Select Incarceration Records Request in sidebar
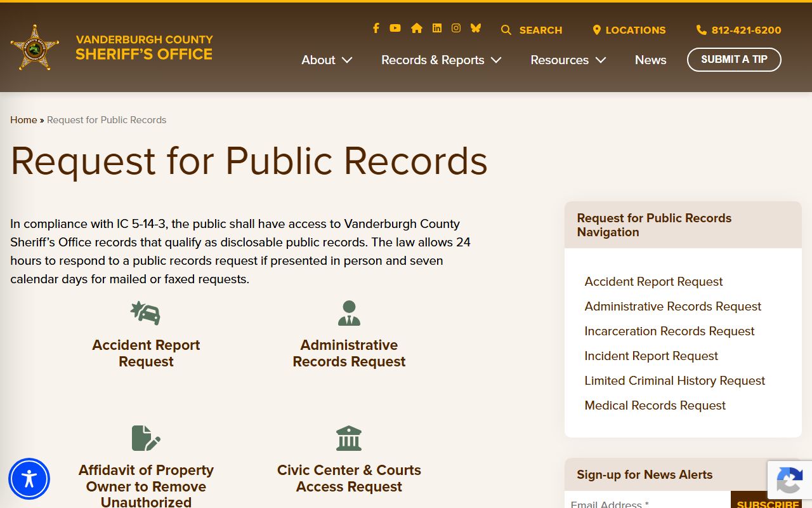 (x=669, y=331)
